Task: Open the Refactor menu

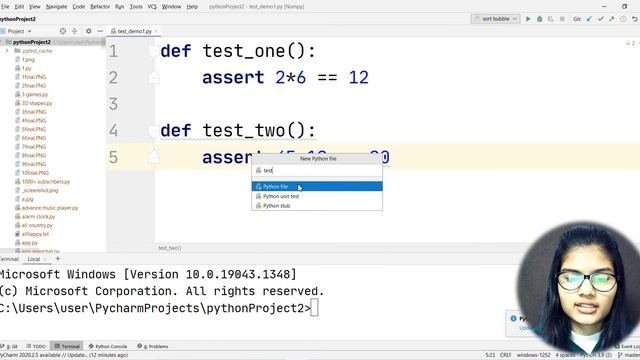Action: (x=100, y=7)
